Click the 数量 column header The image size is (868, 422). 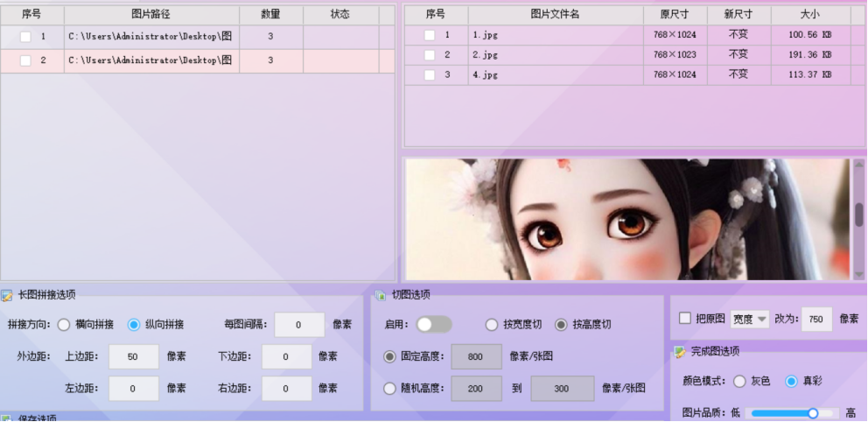click(270, 15)
